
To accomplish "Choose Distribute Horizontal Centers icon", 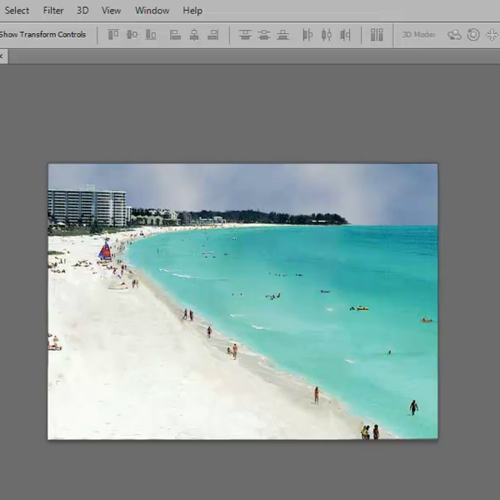I will (326, 34).
